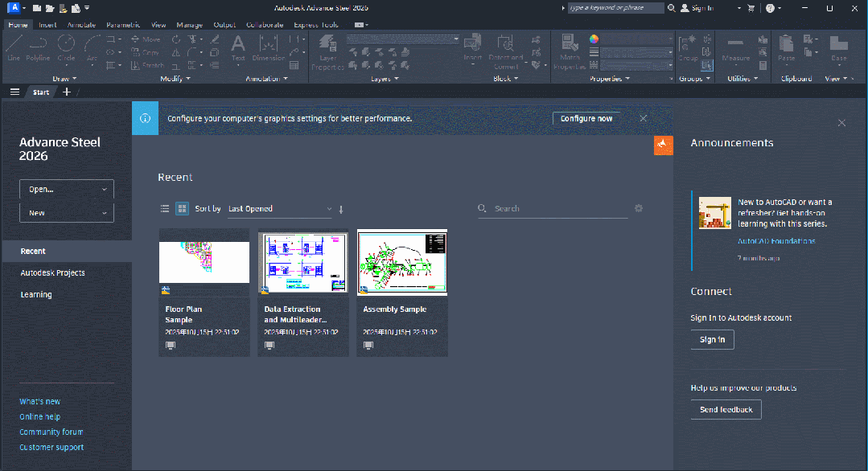Click the search magnifier icon in title bar
Viewport: 868px width, 471px height.
pyautogui.click(x=672, y=8)
